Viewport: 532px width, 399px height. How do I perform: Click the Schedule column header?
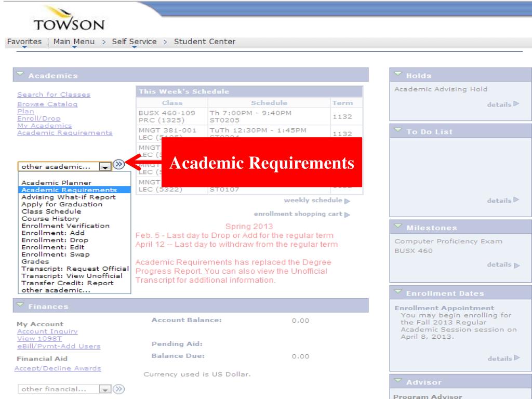[269, 103]
